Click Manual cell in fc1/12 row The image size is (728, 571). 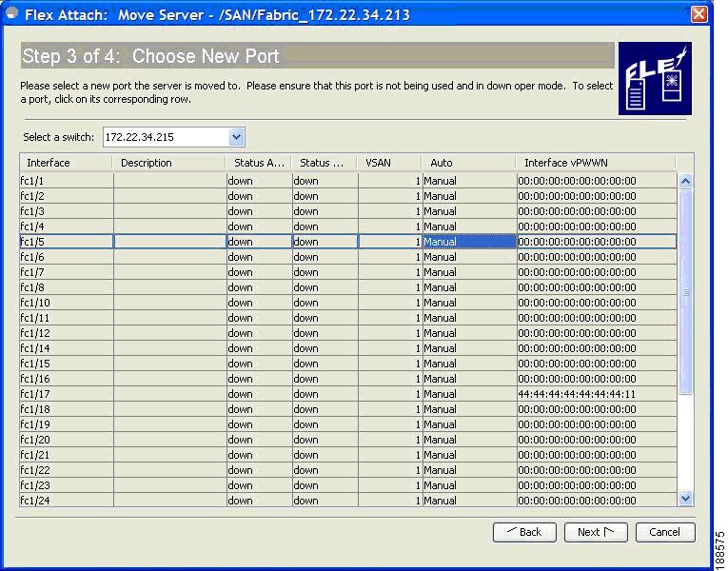[469, 333]
